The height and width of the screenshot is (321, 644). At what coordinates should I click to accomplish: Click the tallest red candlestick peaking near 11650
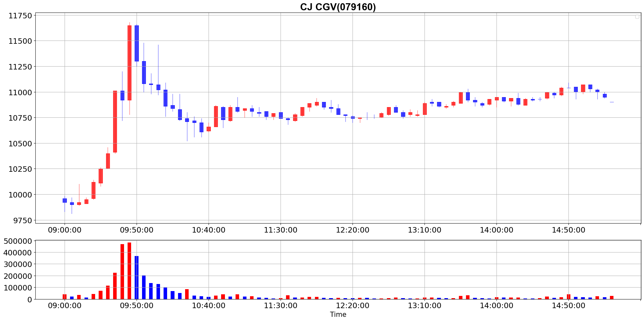pyautogui.click(x=130, y=63)
